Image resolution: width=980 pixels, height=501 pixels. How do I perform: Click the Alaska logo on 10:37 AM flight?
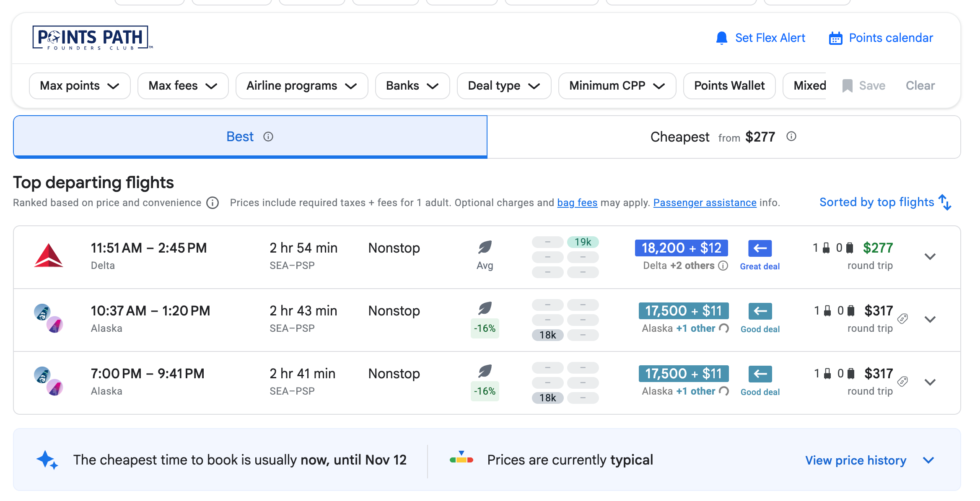click(x=49, y=318)
